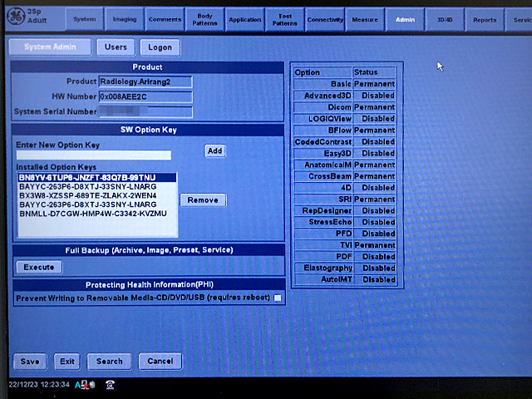Click the HW Number field
Viewport: 532px width, 399px height.
[x=145, y=96]
